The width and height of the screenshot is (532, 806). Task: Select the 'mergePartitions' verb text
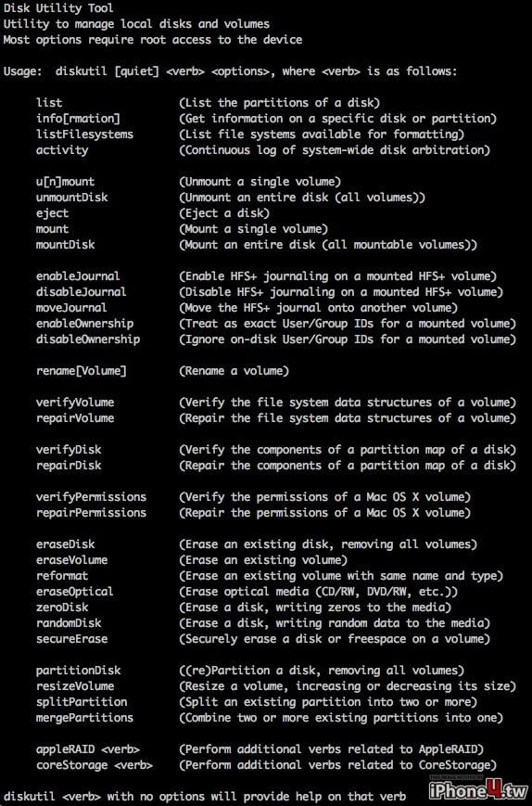pos(84,718)
